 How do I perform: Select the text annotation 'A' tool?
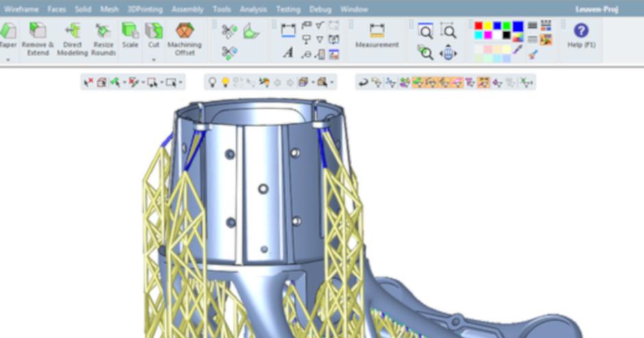288,53
